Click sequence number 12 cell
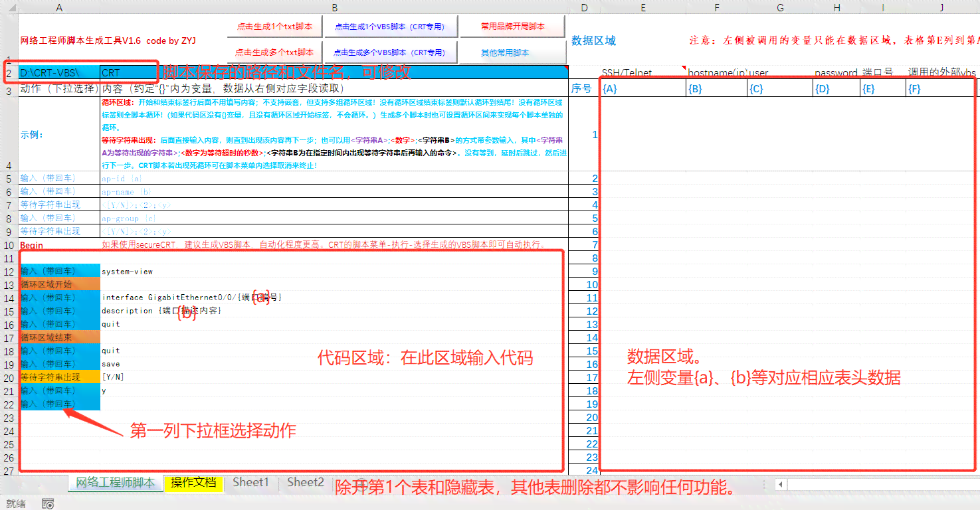The image size is (980, 510). pyautogui.click(x=584, y=311)
